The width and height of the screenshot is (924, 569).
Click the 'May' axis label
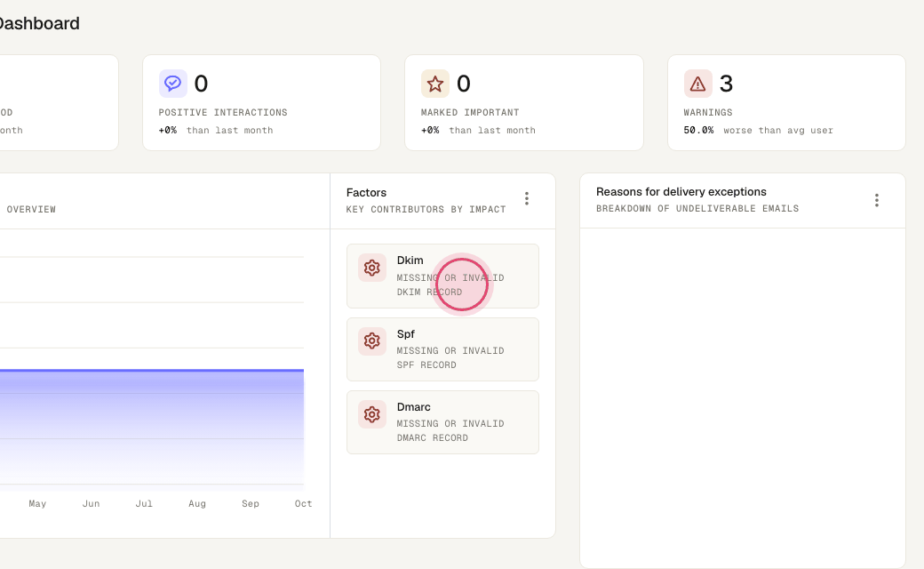pyautogui.click(x=37, y=503)
